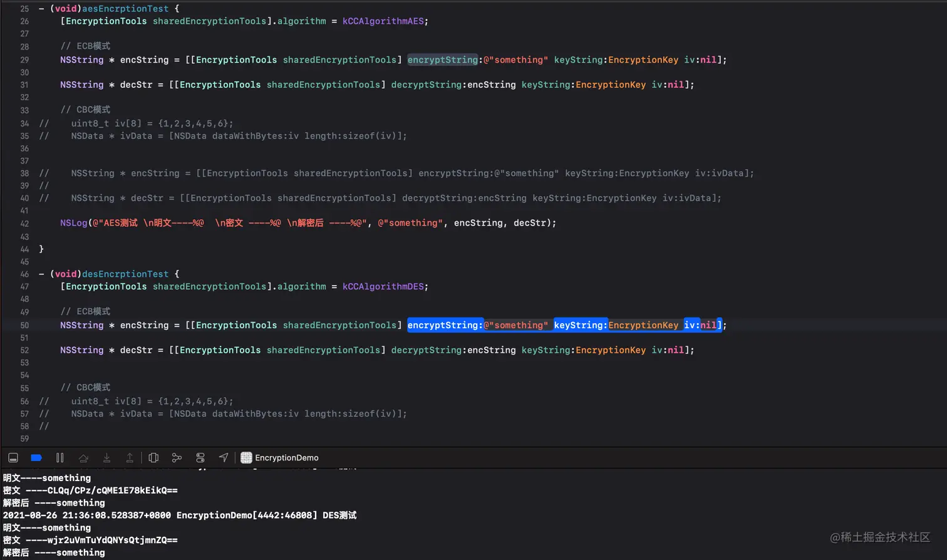Click decryptString on line 31
947x560 pixels.
pyautogui.click(x=427, y=85)
